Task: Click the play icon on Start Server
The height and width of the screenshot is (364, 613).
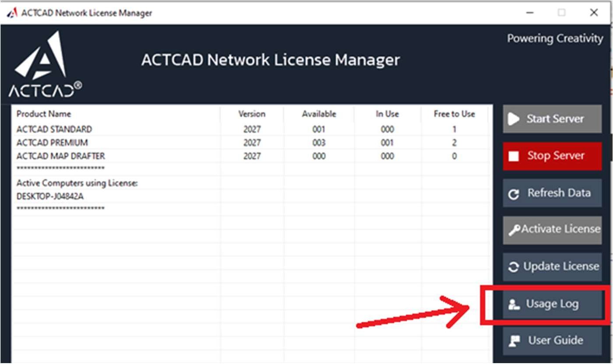Action: [x=514, y=119]
